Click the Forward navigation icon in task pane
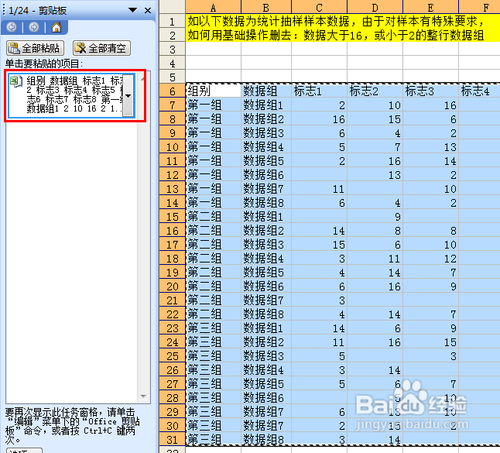Viewport: 500px width, 453px height. point(34,27)
